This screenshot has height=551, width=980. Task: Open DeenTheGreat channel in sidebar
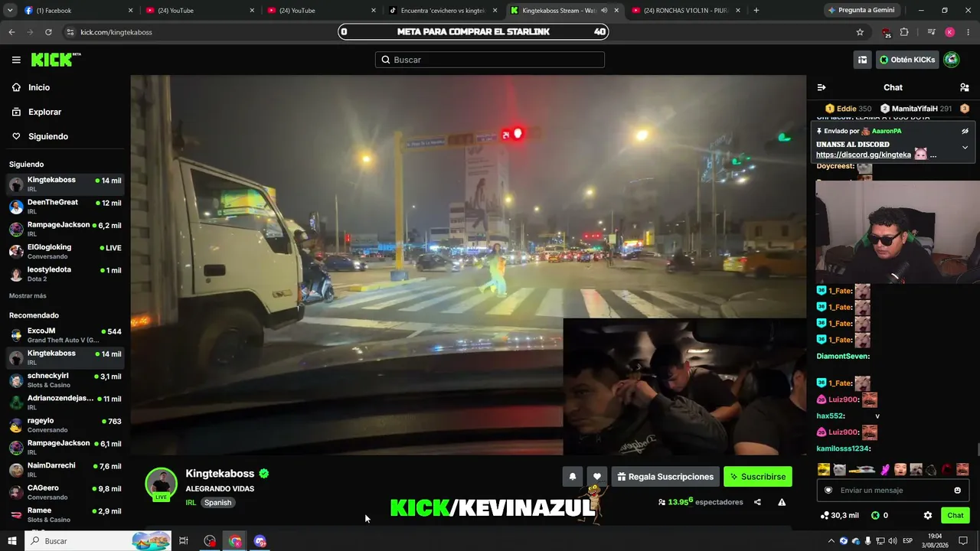coord(64,207)
